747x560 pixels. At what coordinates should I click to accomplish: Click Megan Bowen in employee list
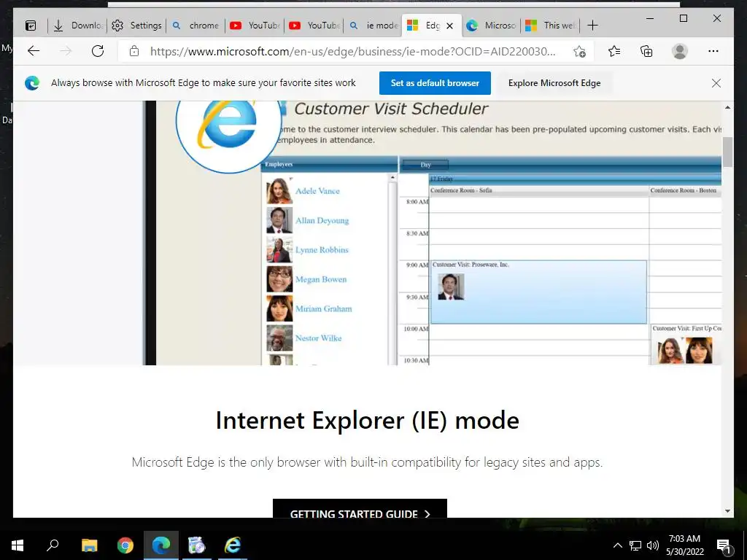click(x=321, y=279)
